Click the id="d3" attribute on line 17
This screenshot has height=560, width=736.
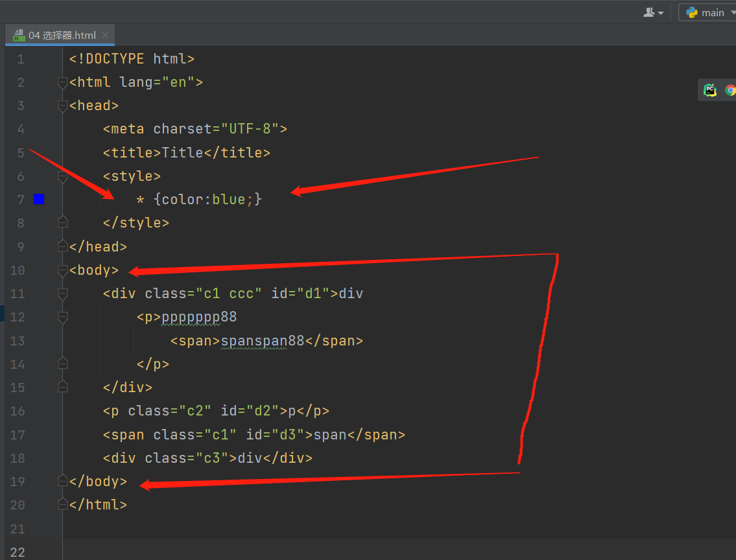click(x=275, y=435)
